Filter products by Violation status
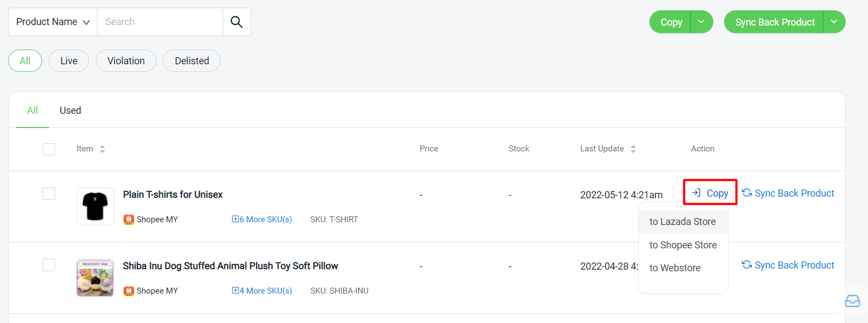This screenshot has height=323, width=868. (126, 61)
